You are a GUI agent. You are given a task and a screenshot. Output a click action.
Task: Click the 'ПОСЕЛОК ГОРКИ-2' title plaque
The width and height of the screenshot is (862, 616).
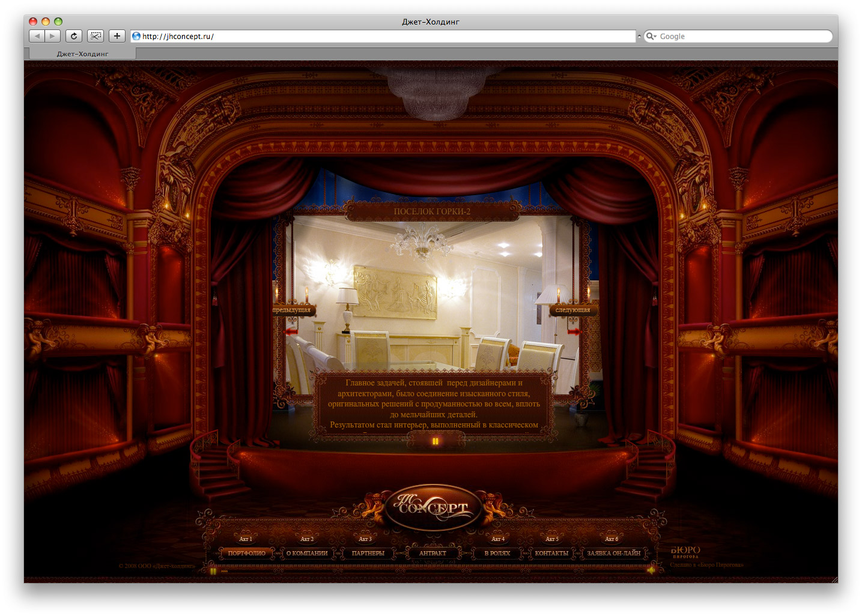click(x=432, y=211)
